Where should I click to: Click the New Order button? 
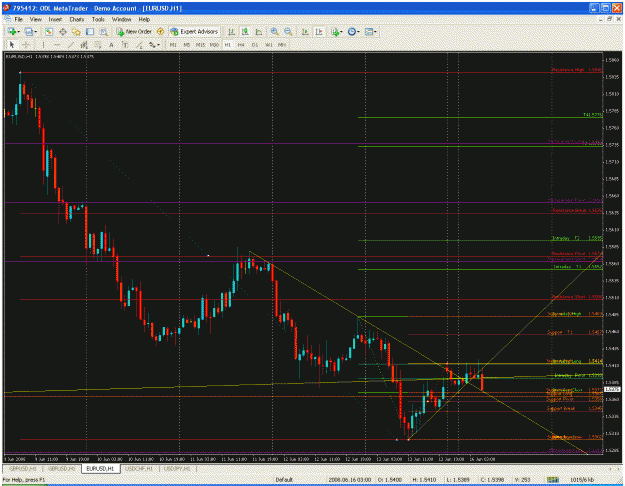click(x=134, y=31)
